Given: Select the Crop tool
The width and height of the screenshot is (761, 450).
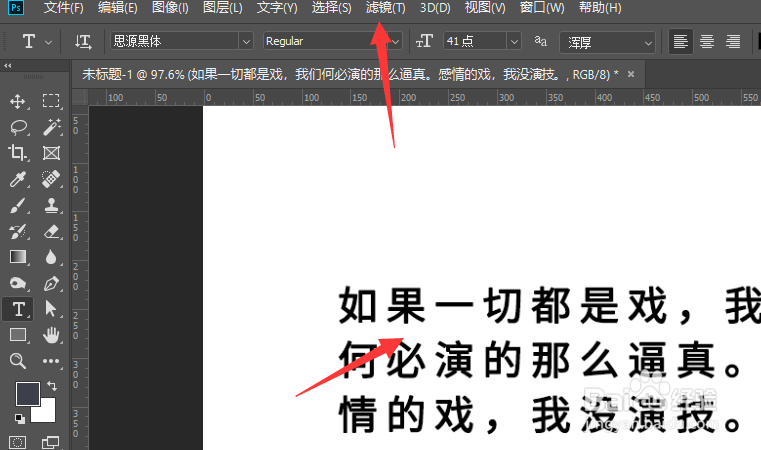Looking at the screenshot, I should [x=17, y=153].
